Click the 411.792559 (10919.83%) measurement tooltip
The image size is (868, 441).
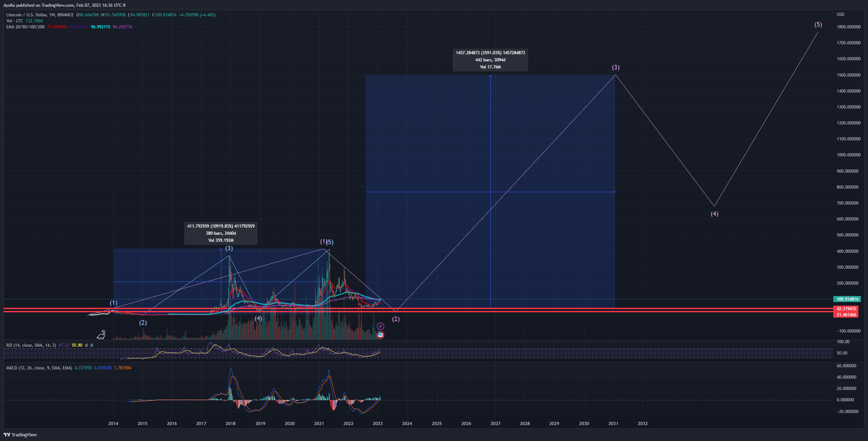click(221, 226)
